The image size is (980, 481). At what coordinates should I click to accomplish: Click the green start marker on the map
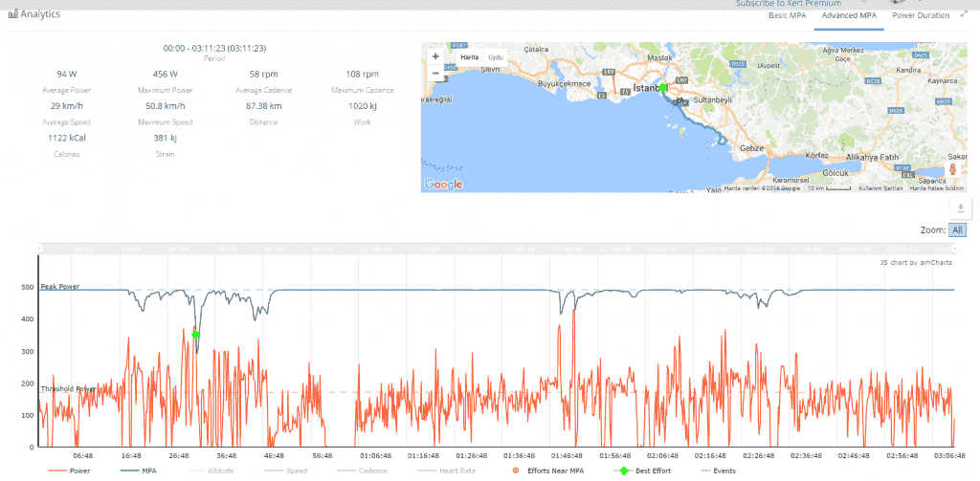coord(663,87)
